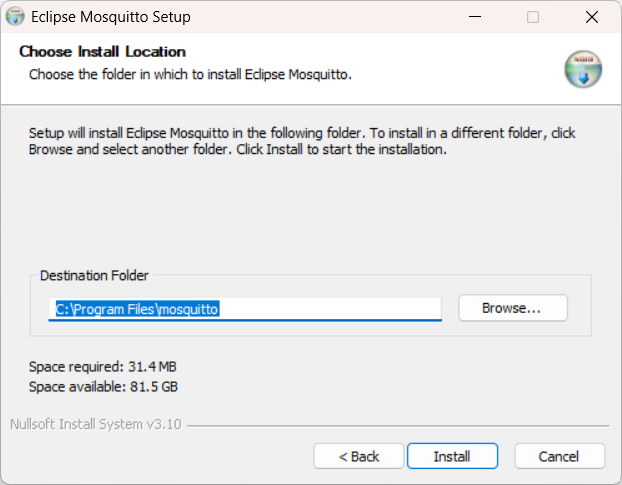The width and height of the screenshot is (622, 485).
Task: Cancel the Mosquitto setup wizard
Action: click(x=560, y=456)
